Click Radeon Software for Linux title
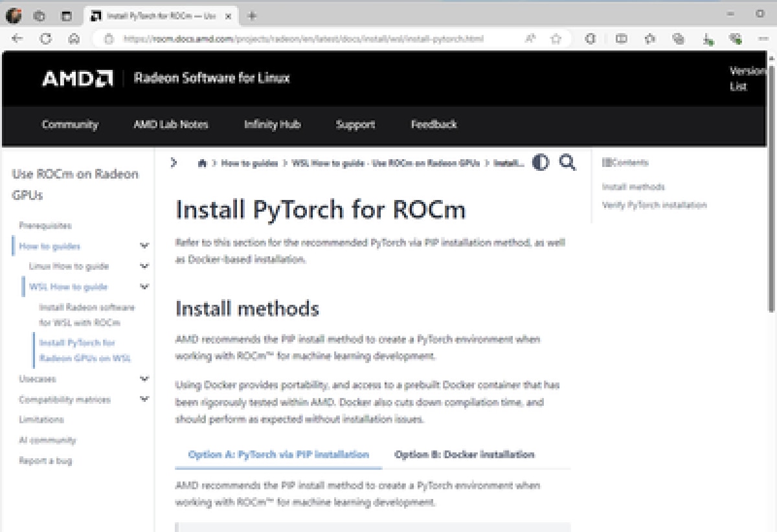Viewport: 777px width, 532px height. pyautogui.click(x=212, y=78)
